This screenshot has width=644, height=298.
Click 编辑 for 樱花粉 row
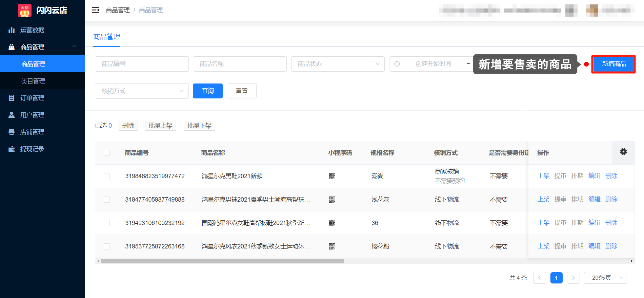point(595,246)
